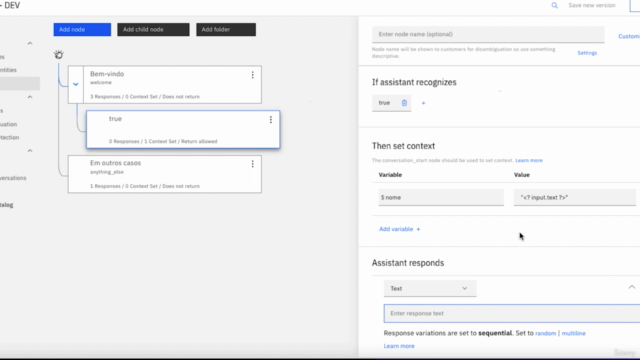Click the 'If assistant recognizes' heading
Image resolution: width=640 pixels, height=360 pixels.
coord(414,82)
